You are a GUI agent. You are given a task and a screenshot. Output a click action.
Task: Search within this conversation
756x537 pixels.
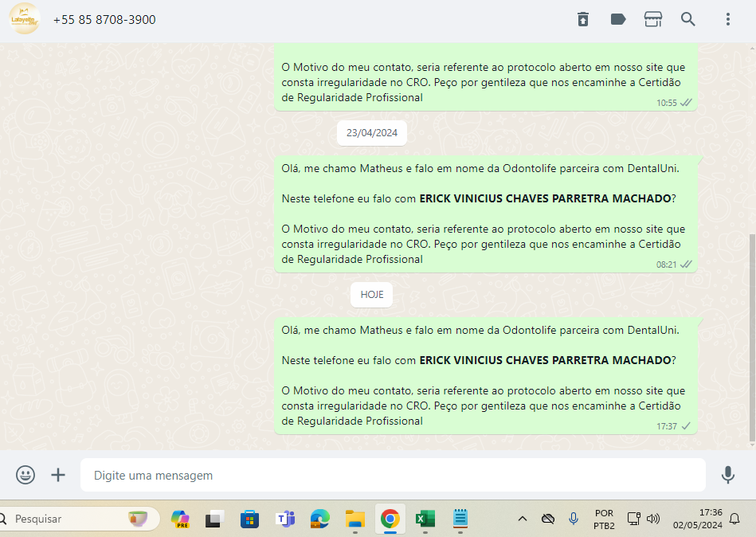tap(688, 19)
